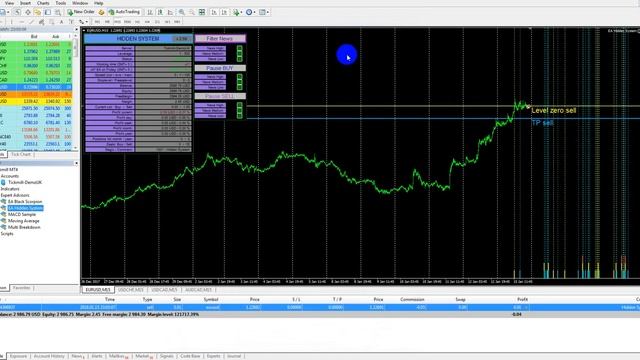Open the indicators list dropdown

(x=241, y=12)
